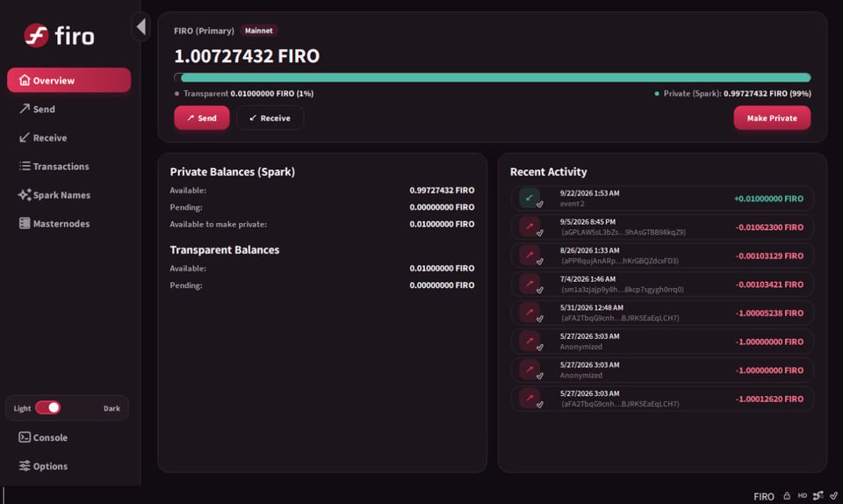Open the 5/31/2026 12:48 AM transaction

[x=662, y=313]
